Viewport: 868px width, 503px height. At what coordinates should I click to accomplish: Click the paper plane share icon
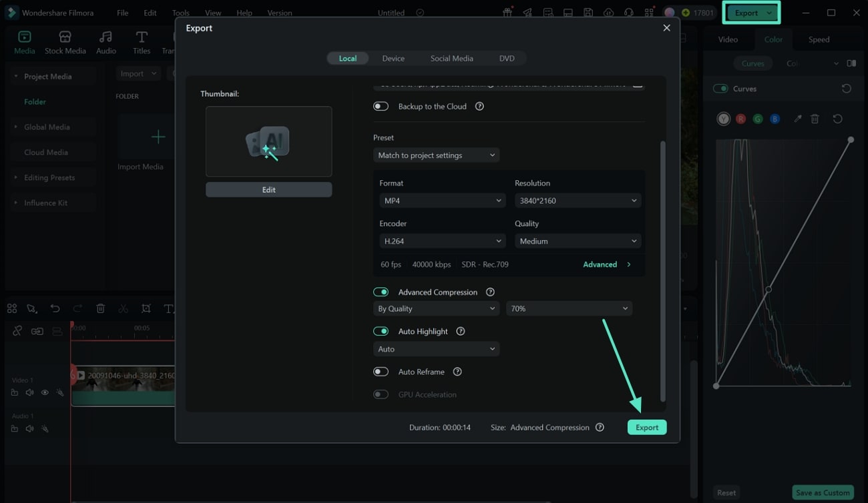[x=527, y=13]
